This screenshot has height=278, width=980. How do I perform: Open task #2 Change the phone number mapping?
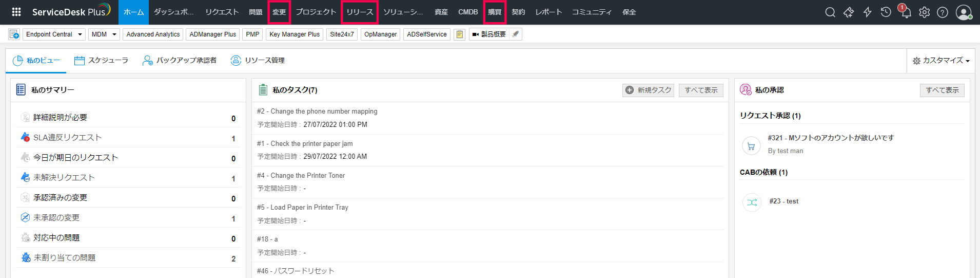click(317, 112)
